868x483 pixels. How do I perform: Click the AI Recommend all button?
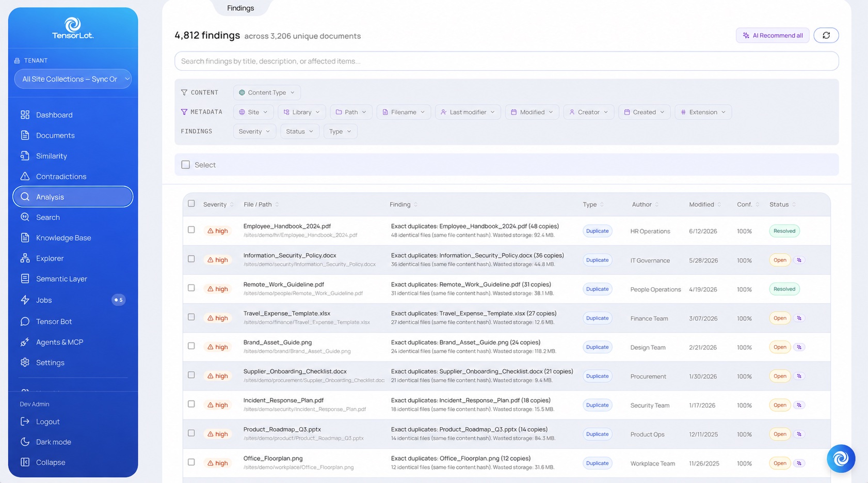click(773, 35)
